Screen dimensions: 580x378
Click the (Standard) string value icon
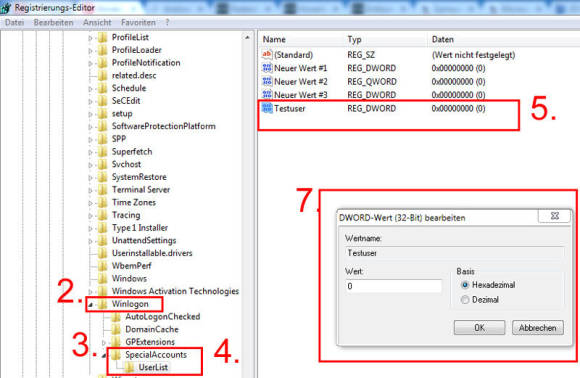click(x=267, y=54)
